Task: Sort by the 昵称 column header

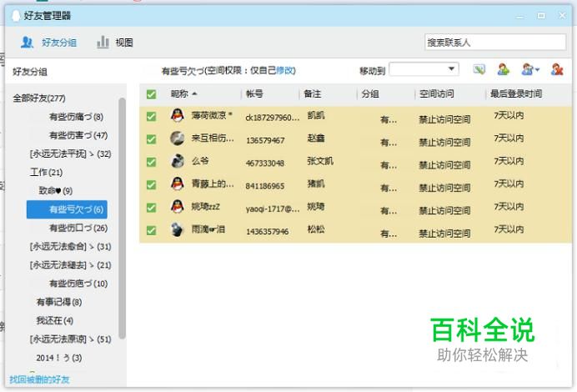Action: 179,94
